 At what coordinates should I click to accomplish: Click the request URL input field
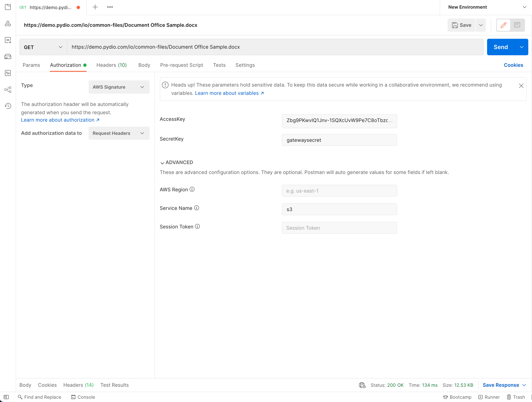pyautogui.click(x=275, y=47)
